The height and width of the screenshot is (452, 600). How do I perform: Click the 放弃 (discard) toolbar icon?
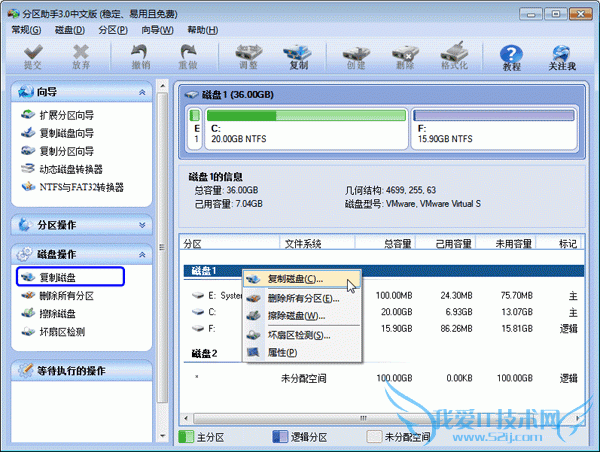(x=81, y=57)
